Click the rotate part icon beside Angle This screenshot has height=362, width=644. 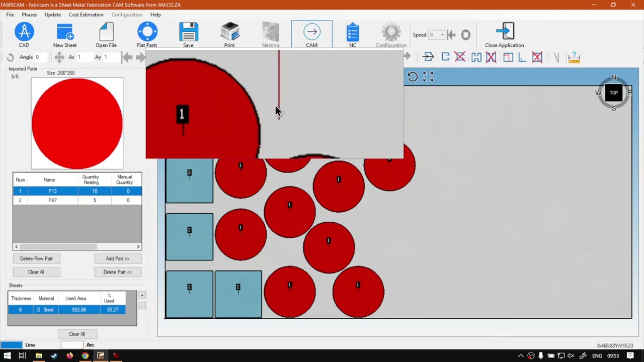[11, 57]
